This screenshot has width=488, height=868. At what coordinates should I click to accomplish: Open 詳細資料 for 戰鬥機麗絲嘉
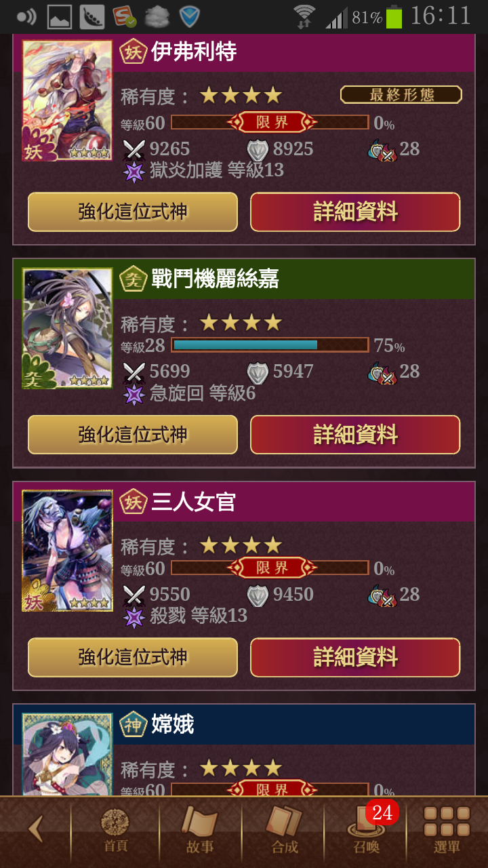[355, 435]
